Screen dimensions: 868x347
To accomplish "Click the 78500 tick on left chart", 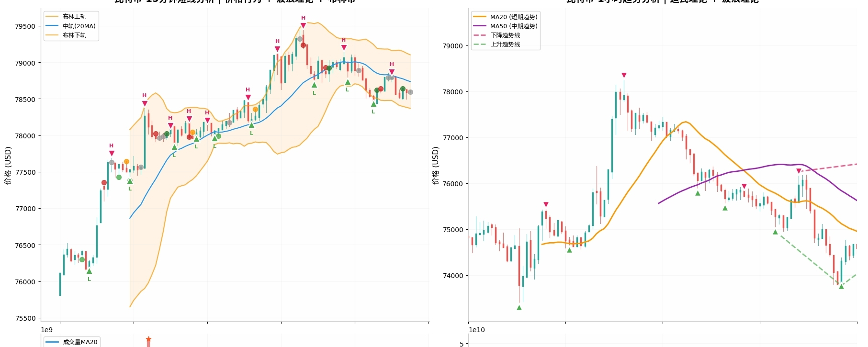I will click(x=25, y=100).
